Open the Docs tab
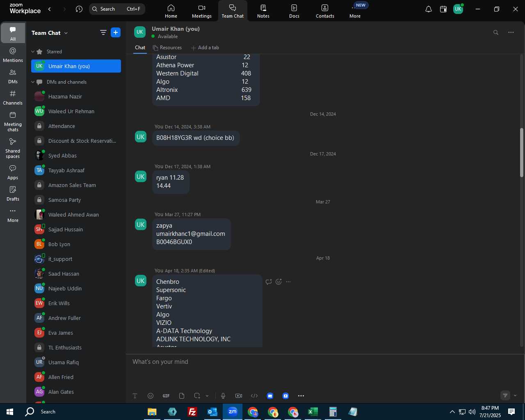525x420 pixels. coord(294,11)
